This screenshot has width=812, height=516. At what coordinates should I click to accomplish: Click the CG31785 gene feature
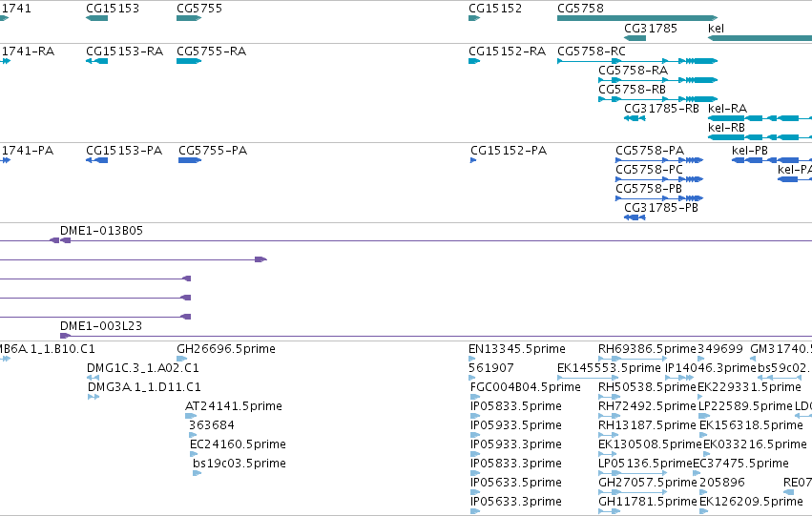(x=635, y=38)
